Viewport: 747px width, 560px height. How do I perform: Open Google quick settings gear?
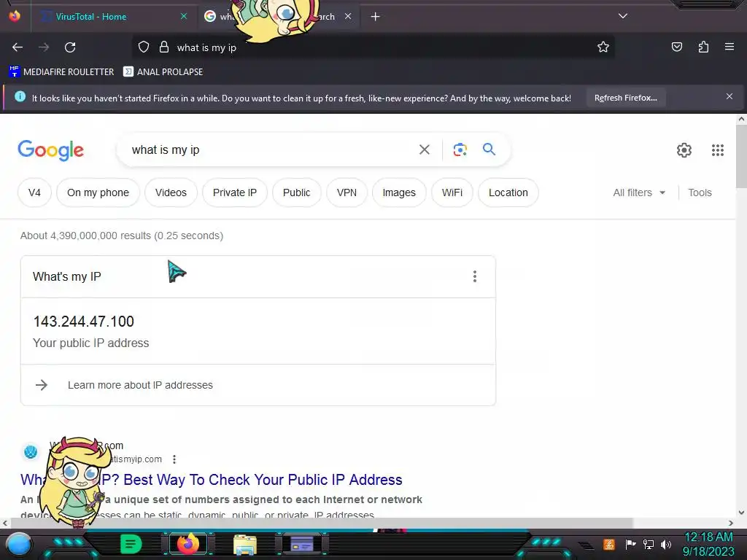coord(684,150)
